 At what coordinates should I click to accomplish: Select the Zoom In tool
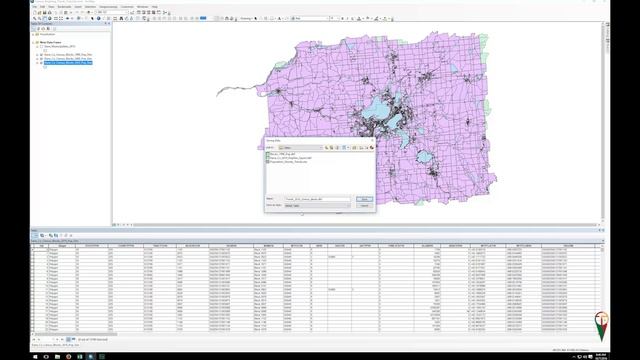35,18
